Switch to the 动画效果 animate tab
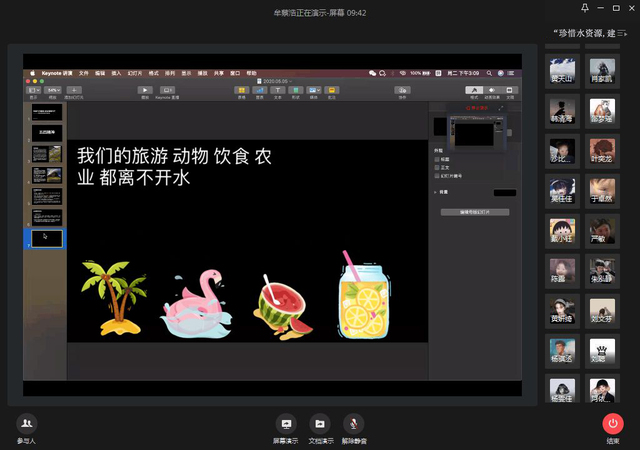 [x=492, y=91]
